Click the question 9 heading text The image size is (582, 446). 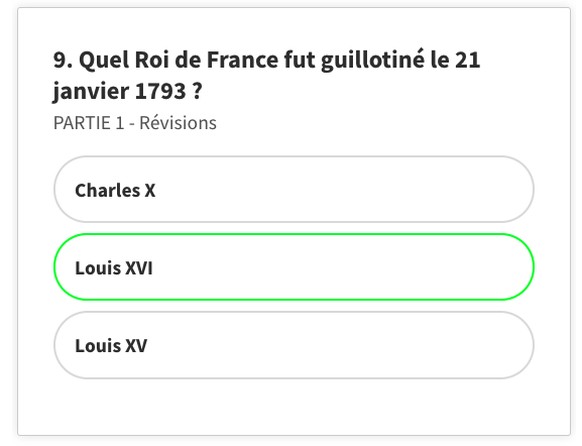(267, 75)
